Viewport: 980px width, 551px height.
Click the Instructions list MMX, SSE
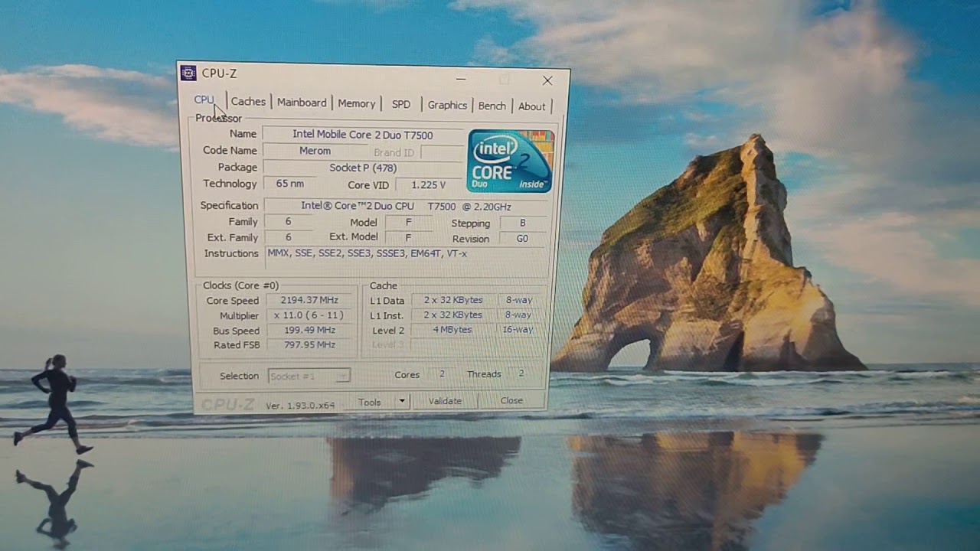point(407,258)
